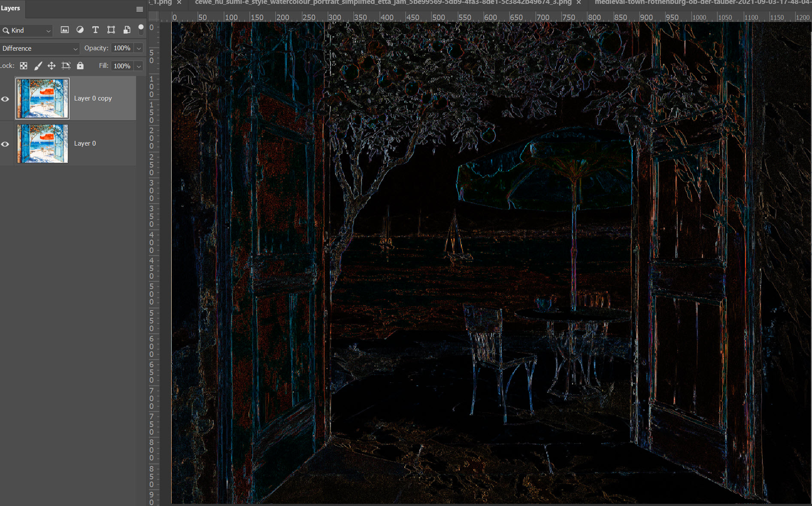Filter for adjustment layers icon

coord(80,30)
